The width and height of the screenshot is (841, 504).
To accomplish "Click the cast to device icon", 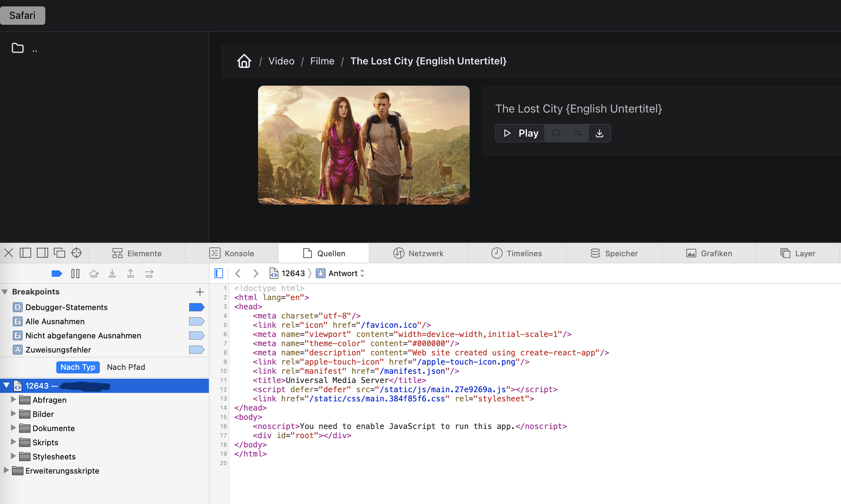I will [x=556, y=133].
